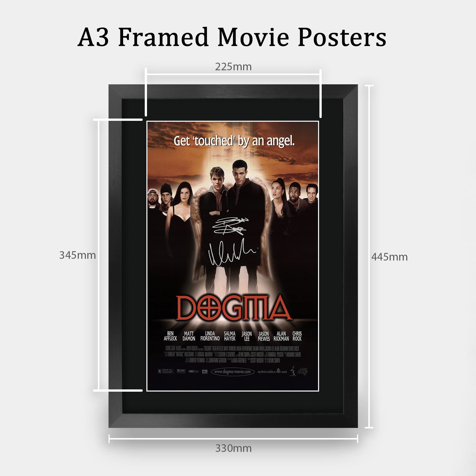Click the 'Ben Affleck' cast name
The height and width of the screenshot is (476, 476).
(x=170, y=336)
